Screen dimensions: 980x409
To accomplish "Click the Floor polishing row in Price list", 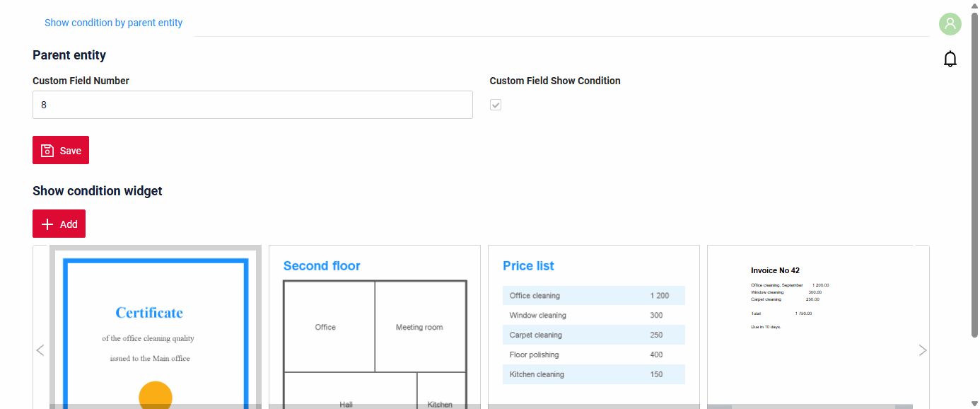I will pyautogui.click(x=594, y=355).
